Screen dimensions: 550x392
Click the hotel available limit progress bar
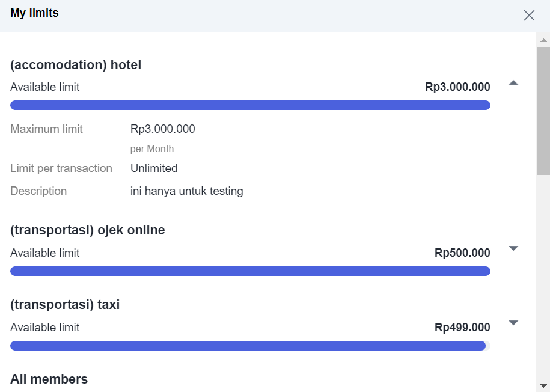250,105
